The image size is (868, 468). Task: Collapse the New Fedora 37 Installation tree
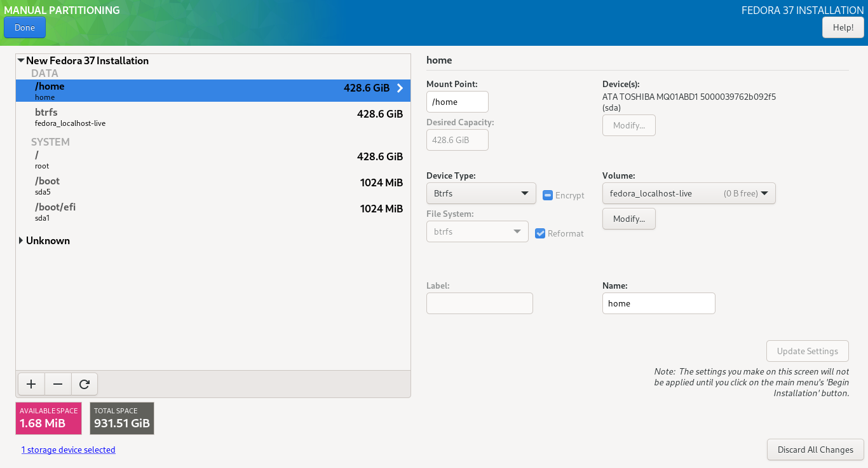21,61
